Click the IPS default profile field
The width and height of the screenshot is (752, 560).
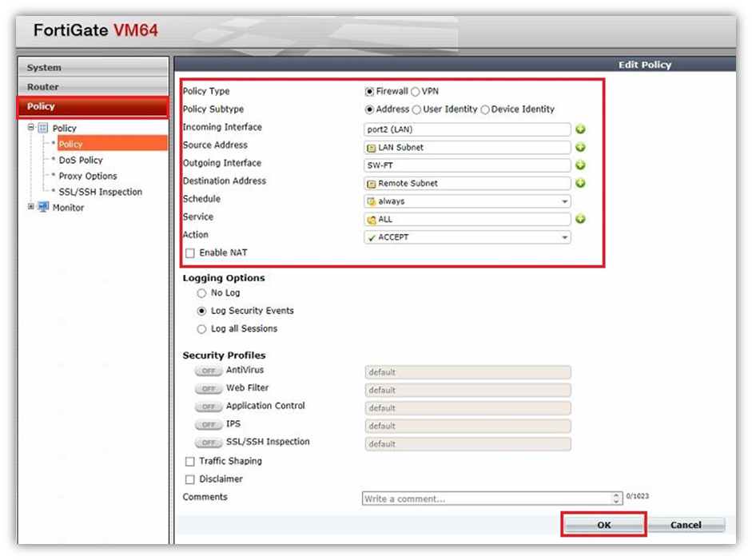[x=468, y=426]
